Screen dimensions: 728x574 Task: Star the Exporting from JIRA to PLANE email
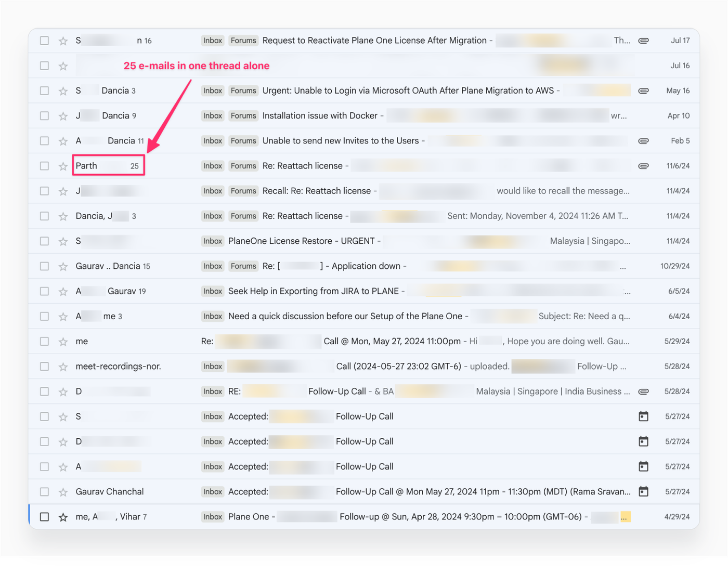pos(63,292)
